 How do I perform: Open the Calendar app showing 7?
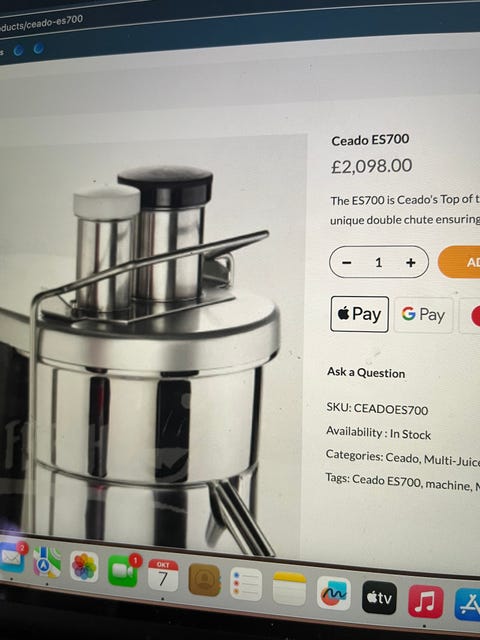[x=163, y=576]
